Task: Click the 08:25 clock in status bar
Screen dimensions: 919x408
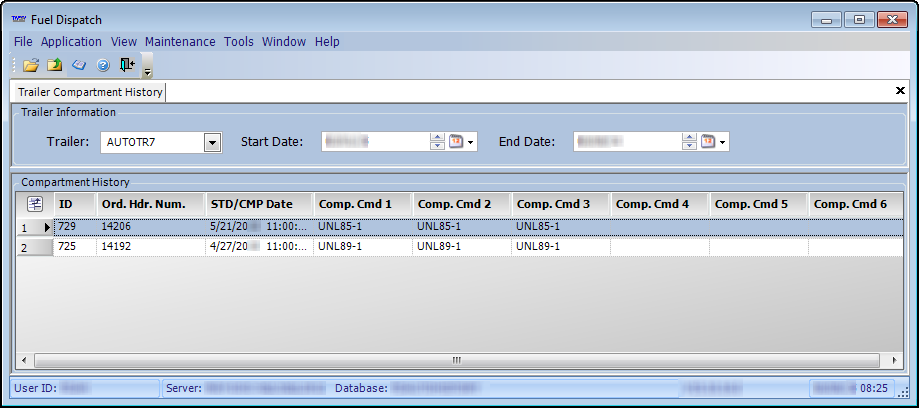Action: pyautogui.click(x=874, y=388)
